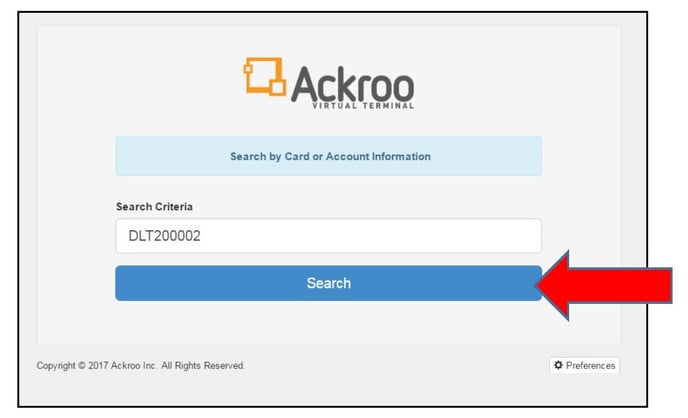The width and height of the screenshot is (688, 418).
Task: Click the copyright © symbol in the footer
Action: pyautogui.click(x=82, y=365)
